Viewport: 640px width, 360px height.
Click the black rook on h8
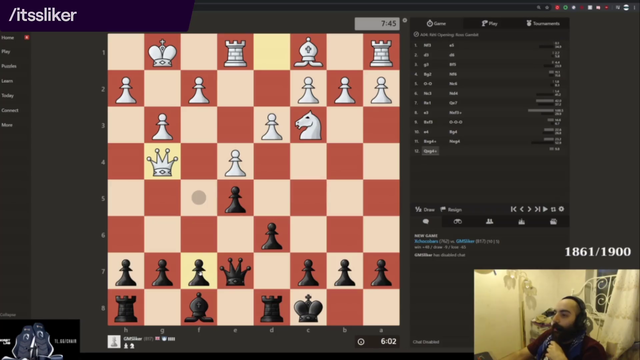pyautogui.click(x=126, y=308)
